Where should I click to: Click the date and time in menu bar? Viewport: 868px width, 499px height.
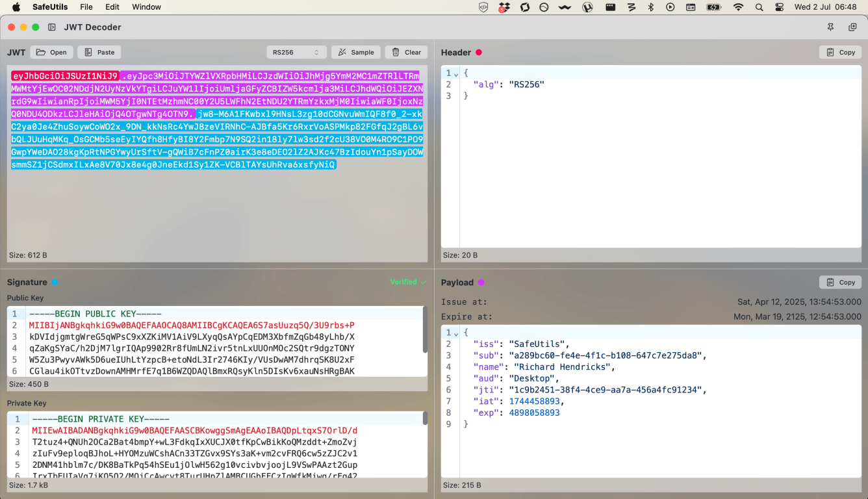pos(825,7)
